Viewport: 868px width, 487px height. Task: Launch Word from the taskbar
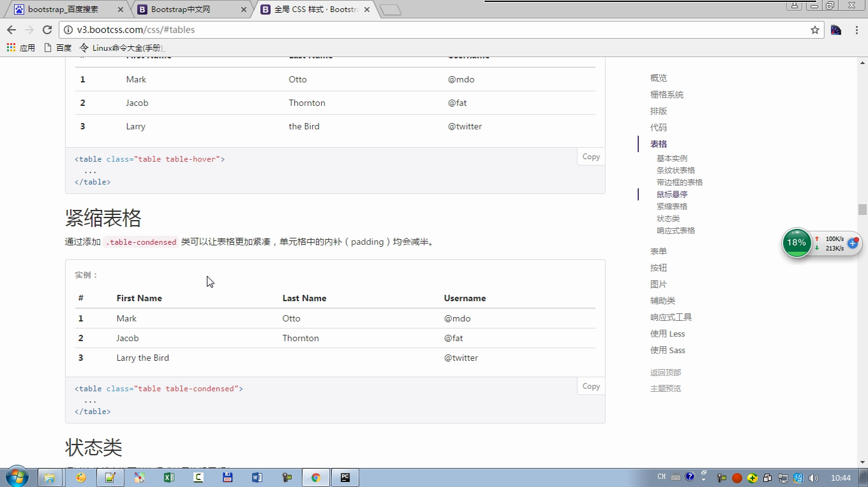point(257,477)
